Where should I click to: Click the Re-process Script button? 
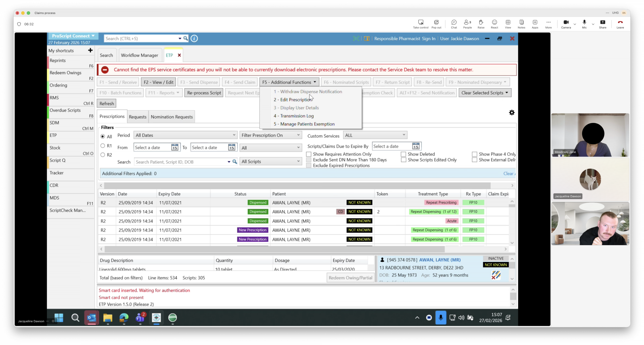point(204,93)
